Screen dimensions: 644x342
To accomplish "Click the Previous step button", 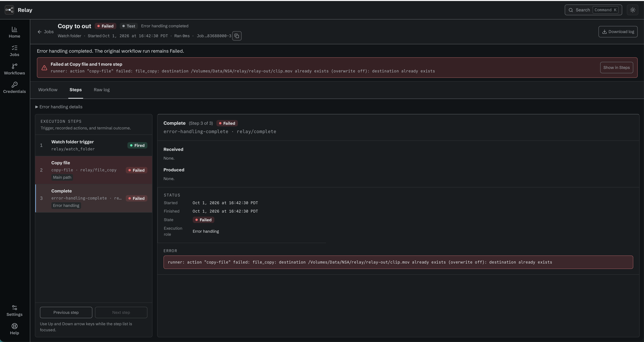I will pyautogui.click(x=66, y=312).
